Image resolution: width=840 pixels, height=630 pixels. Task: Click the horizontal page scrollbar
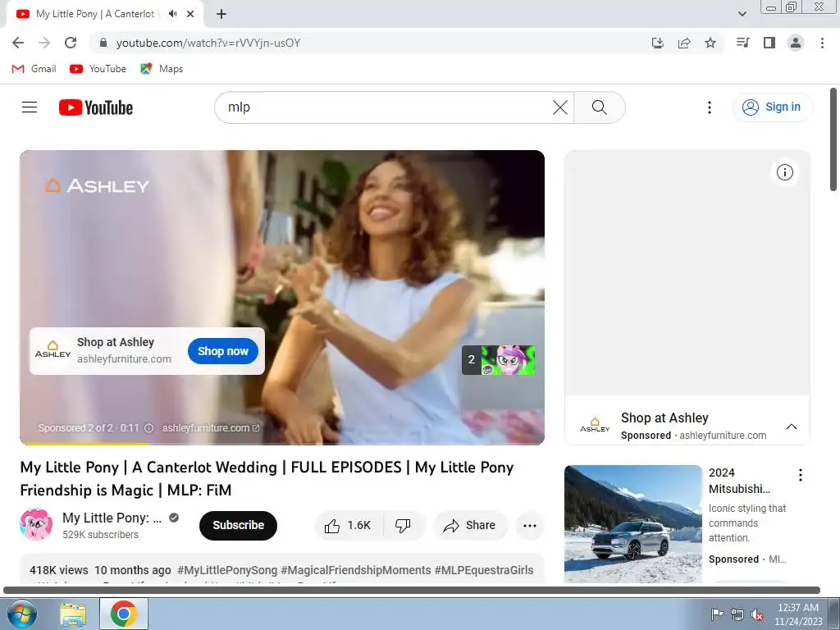point(412,591)
